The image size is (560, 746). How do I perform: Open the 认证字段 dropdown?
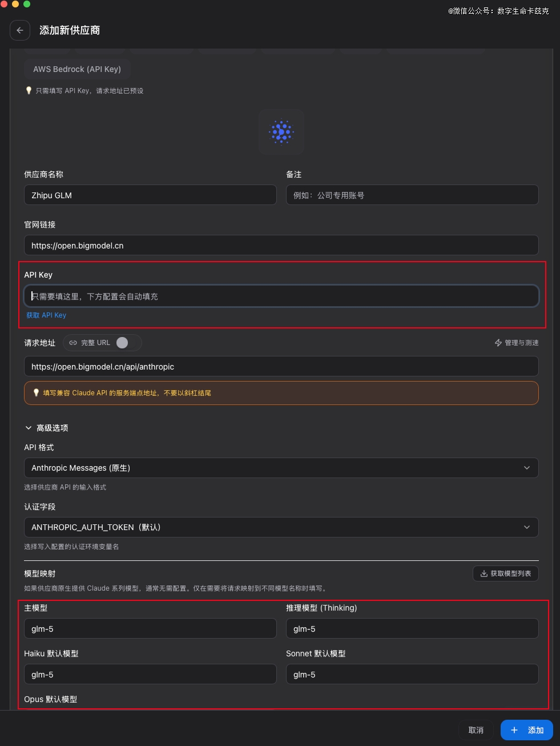[281, 527]
